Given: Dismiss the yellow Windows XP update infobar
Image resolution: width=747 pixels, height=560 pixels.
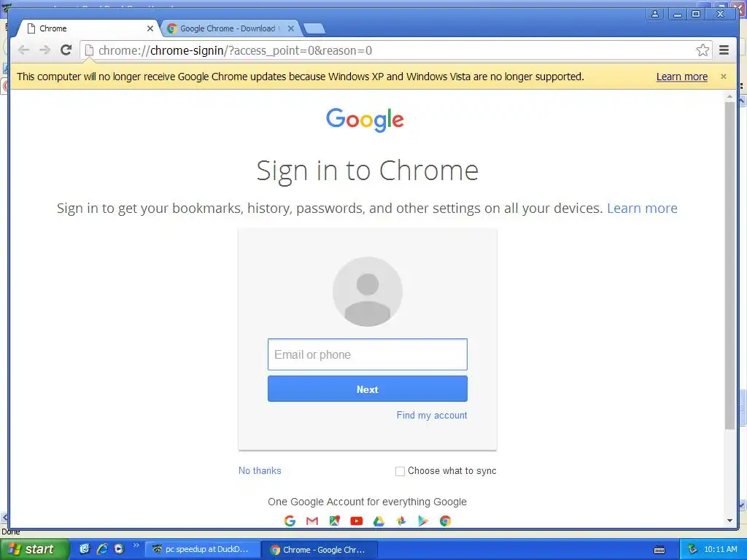Looking at the screenshot, I should [x=723, y=76].
